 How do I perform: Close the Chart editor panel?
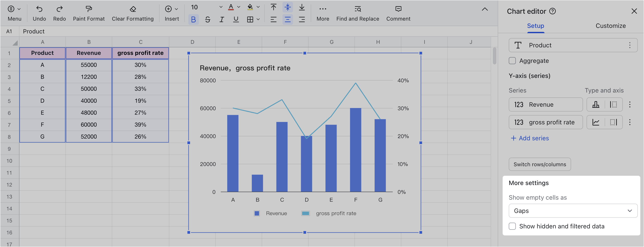pos(634,11)
